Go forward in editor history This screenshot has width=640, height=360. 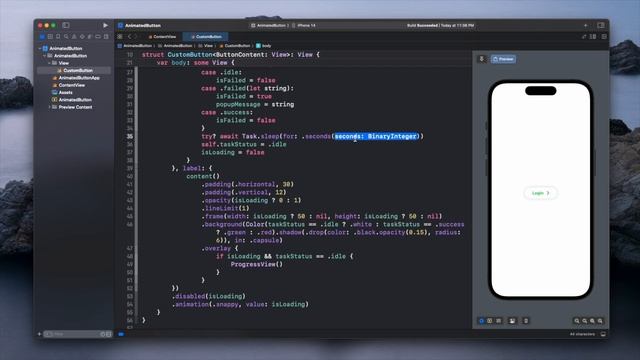pos(136,37)
